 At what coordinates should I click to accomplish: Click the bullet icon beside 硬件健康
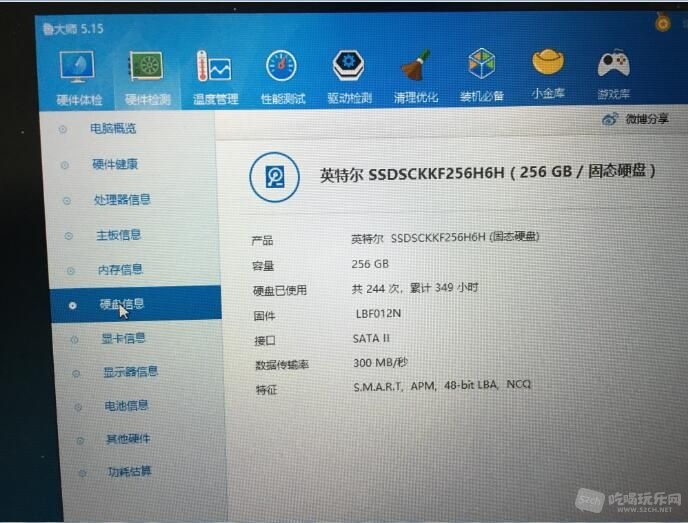[x=64, y=165]
